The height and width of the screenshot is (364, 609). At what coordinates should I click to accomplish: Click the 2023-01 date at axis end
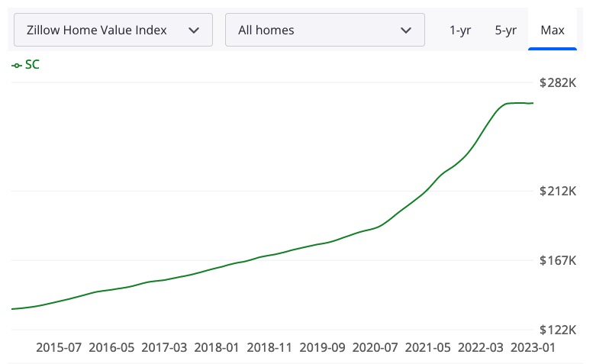[533, 347]
